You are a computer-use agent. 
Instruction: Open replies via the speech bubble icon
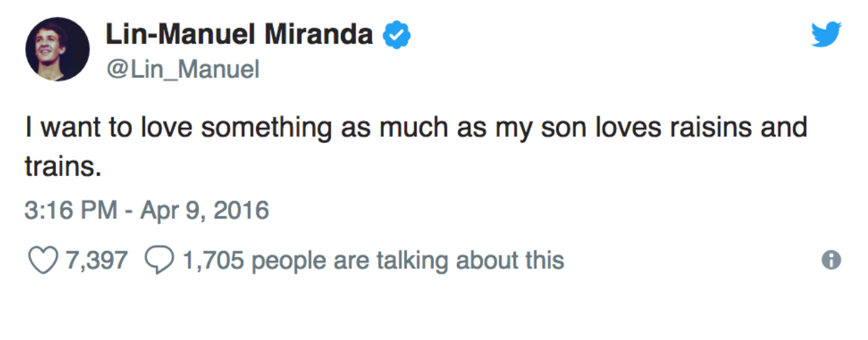point(158,261)
